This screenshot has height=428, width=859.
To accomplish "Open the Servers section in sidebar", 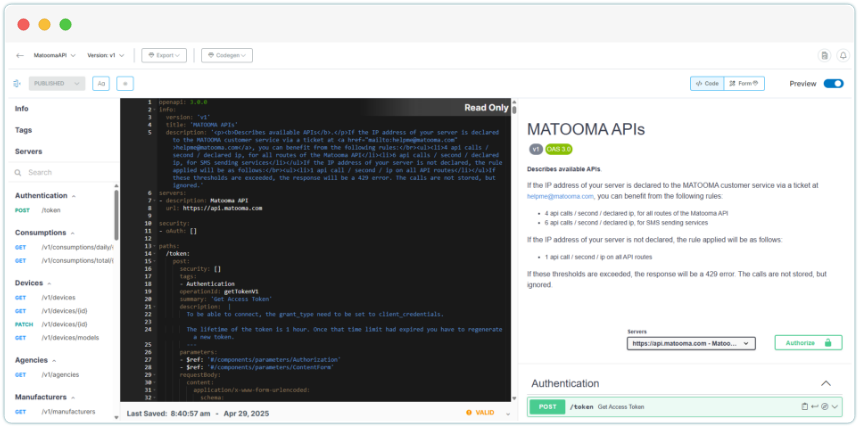I will 28,151.
